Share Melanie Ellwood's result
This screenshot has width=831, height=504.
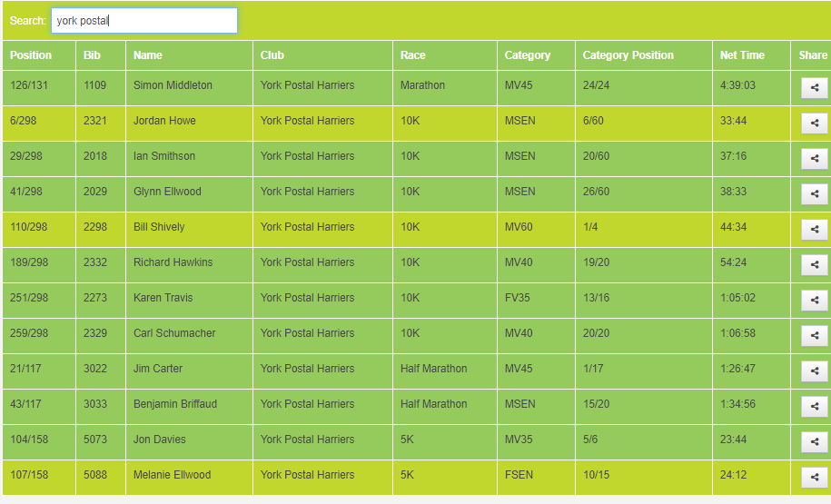point(814,478)
